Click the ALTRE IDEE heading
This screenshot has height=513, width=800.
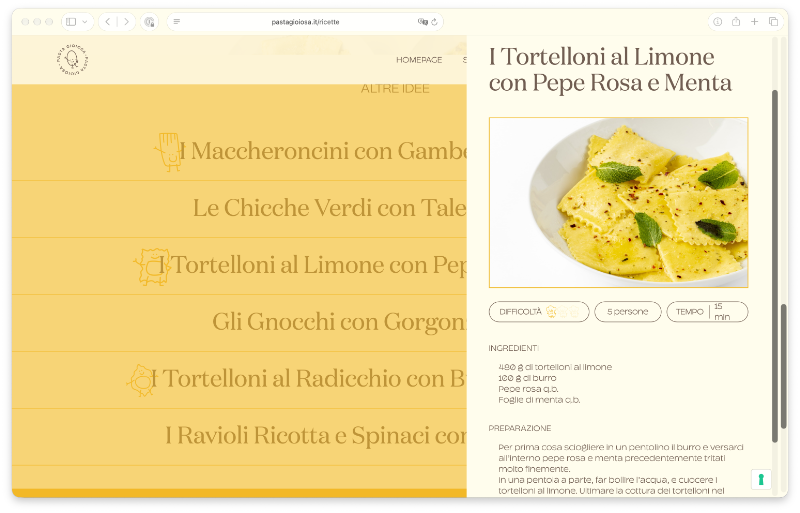pos(395,89)
